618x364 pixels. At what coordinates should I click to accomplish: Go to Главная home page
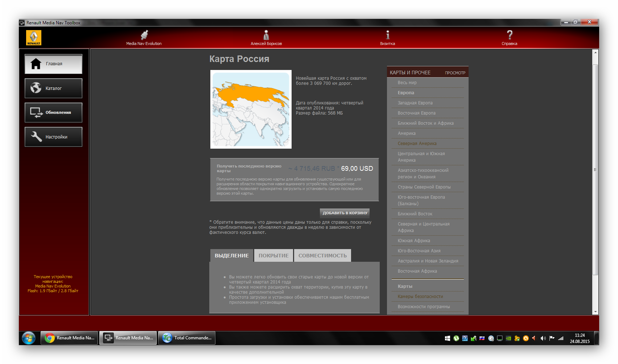[x=53, y=64]
